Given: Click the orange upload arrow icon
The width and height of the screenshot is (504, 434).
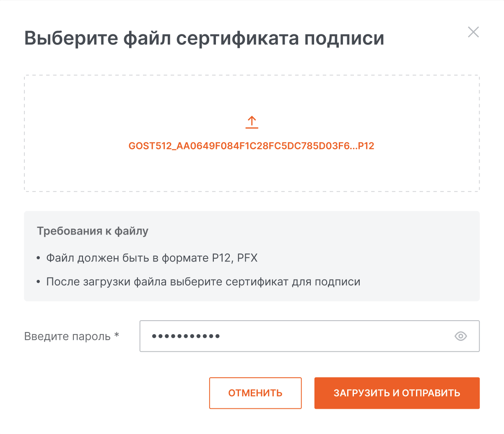Looking at the screenshot, I should tap(252, 123).
